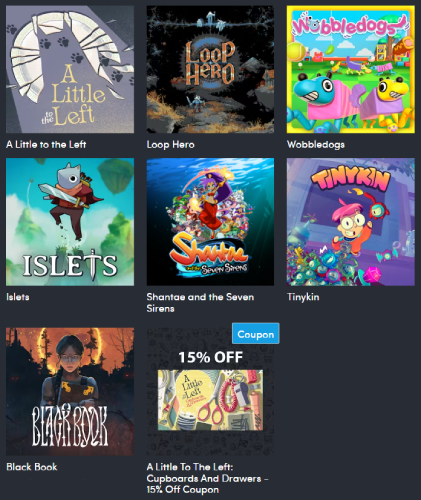Open the A Little to the Left title link
The image size is (421, 500).
coord(46,144)
